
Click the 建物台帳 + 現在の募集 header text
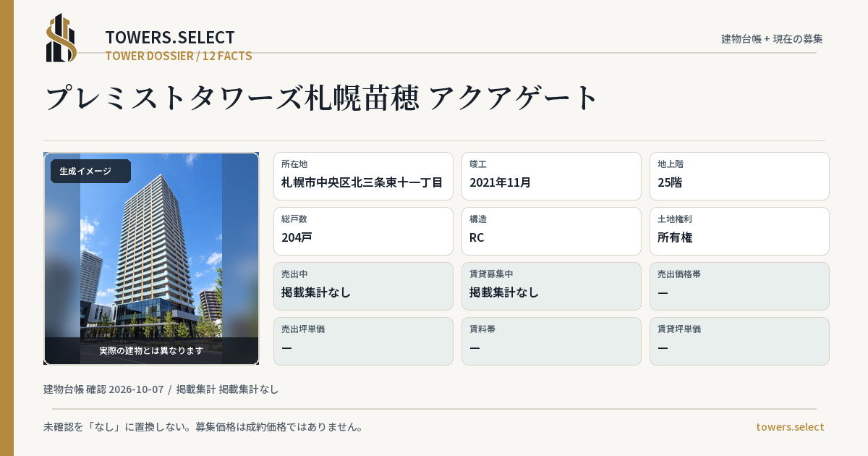(x=772, y=39)
